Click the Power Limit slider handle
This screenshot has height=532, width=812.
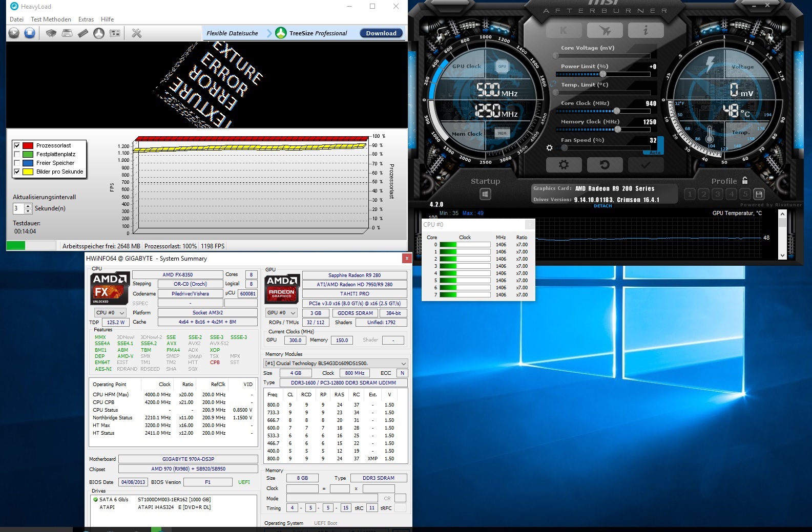[x=603, y=74]
